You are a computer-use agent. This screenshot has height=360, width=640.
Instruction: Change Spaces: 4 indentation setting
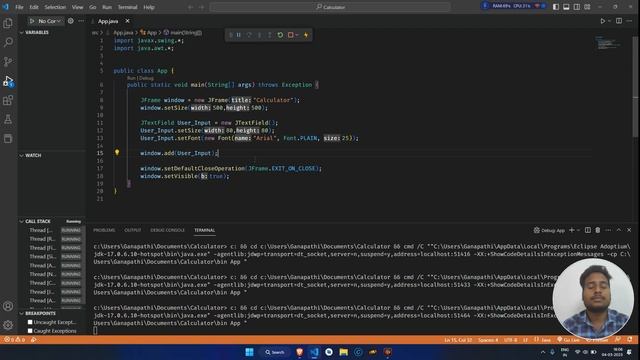click(488, 340)
